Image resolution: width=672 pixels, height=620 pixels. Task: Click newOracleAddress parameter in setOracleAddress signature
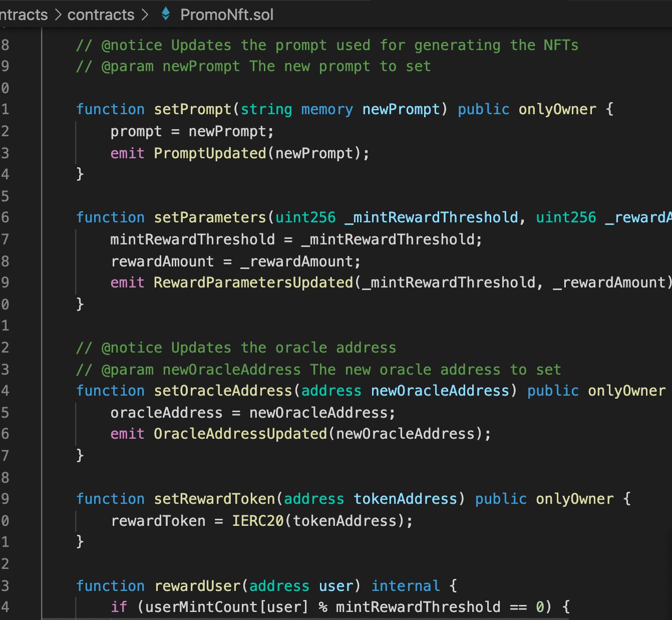tap(440, 391)
